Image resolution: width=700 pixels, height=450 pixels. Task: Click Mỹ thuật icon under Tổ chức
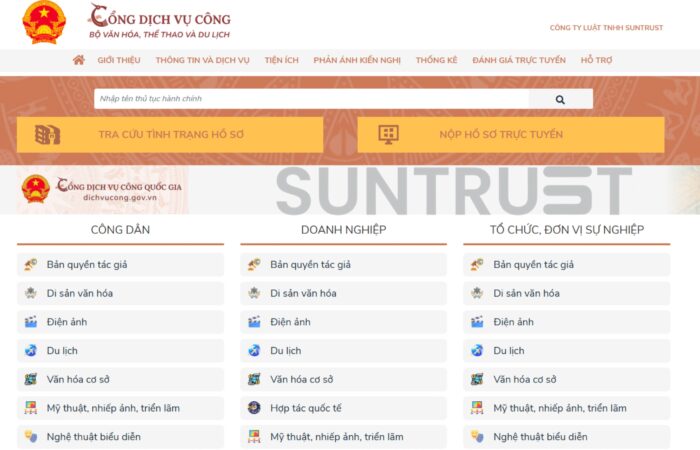click(x=477, y=408)
